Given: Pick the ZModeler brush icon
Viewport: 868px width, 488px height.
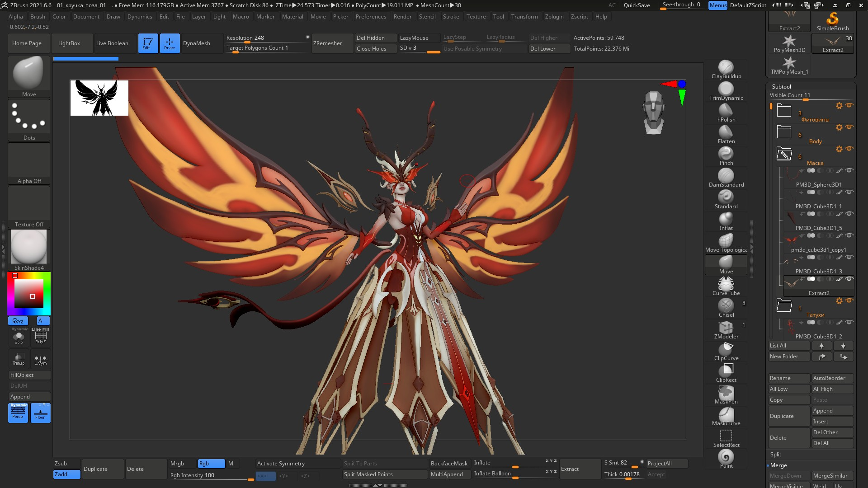Looking at the screenshot, I should (726, 328).
